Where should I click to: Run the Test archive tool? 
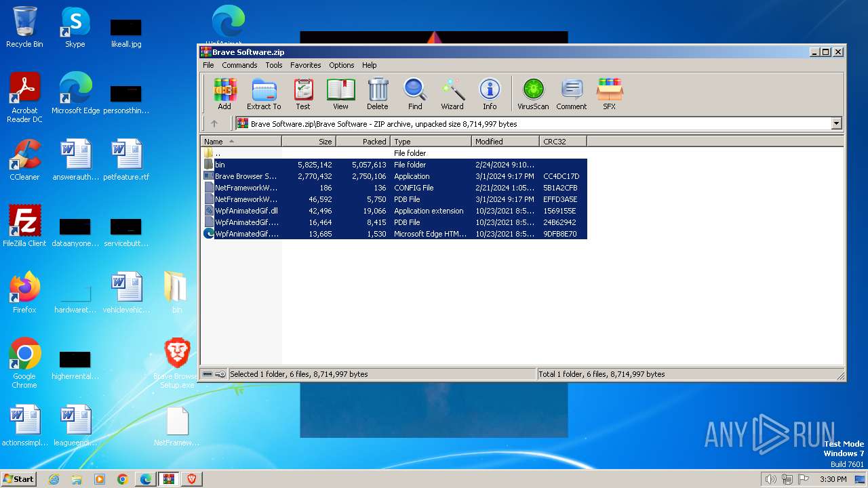303,94
